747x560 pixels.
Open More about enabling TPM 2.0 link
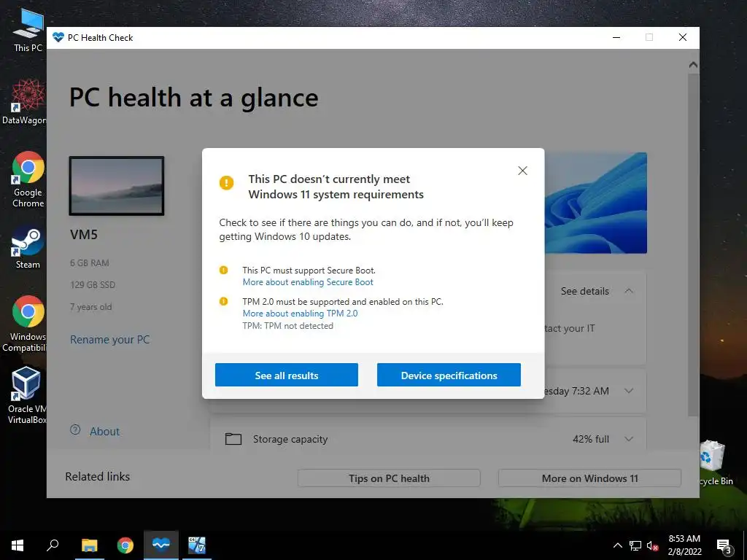(x=300, y=314)
